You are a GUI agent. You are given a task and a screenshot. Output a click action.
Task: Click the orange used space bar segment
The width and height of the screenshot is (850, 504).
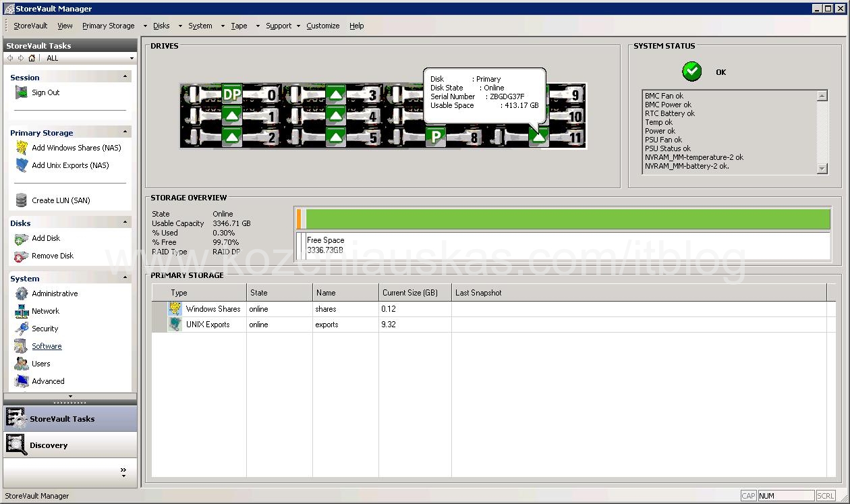pos(299,219)
